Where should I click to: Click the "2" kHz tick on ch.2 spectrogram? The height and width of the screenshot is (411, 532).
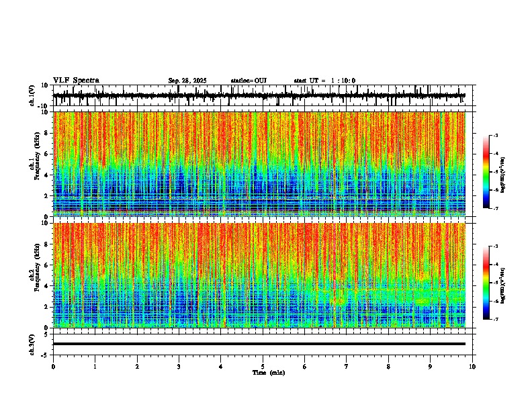pos(47,307)
